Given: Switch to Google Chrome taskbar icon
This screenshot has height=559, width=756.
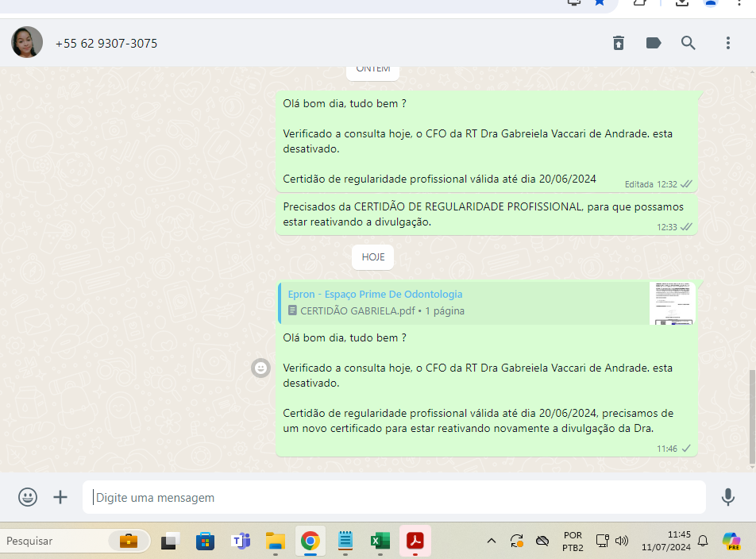Looking at the screenshot, I should tap(310, 541).
